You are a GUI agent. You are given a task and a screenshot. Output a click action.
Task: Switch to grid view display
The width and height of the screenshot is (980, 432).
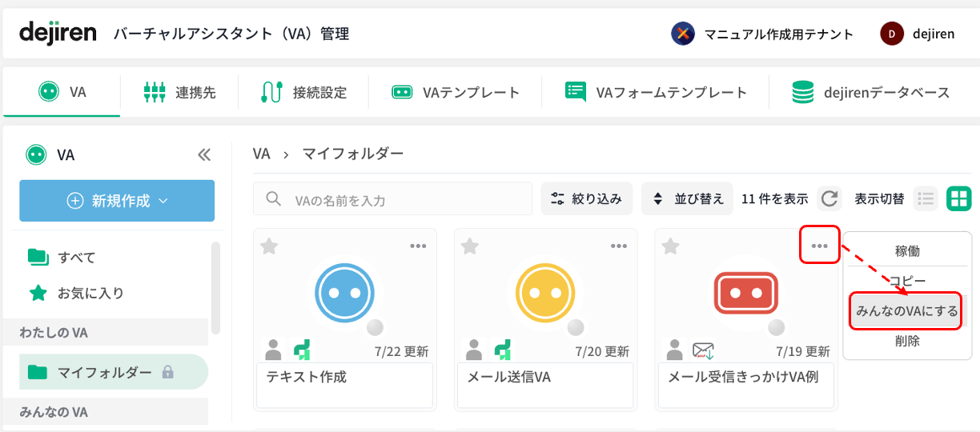(958, 198)
